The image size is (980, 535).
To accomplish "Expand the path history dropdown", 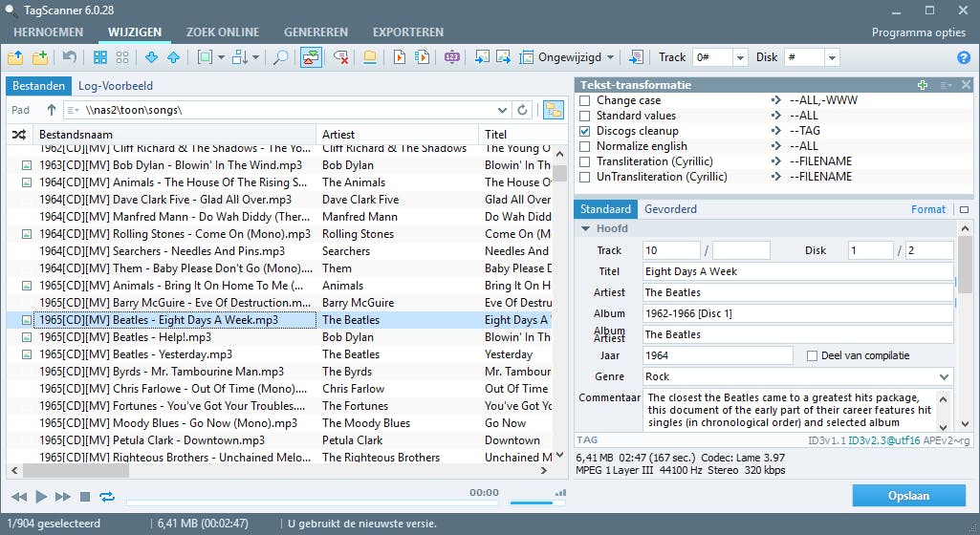I will (x=502, y=110).
